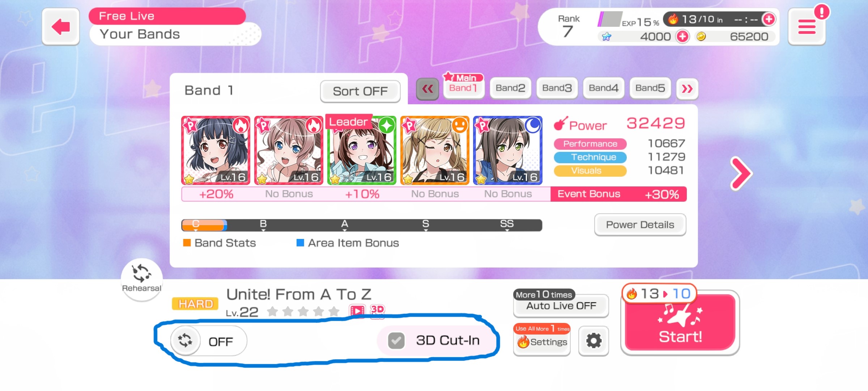Refill live boosts using the flame plus icon
The width and height of the screenshot is (868, 391).
pos(769,19)
